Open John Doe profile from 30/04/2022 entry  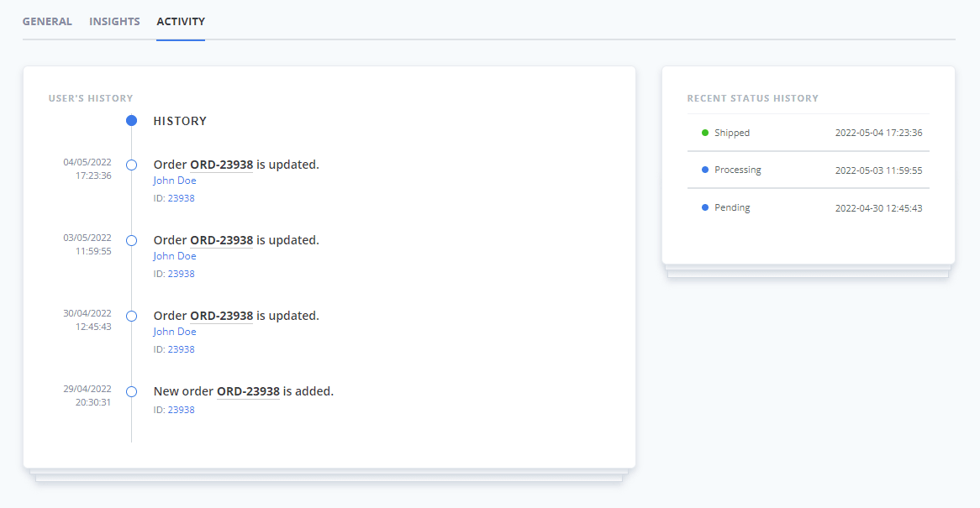(175, 332)
